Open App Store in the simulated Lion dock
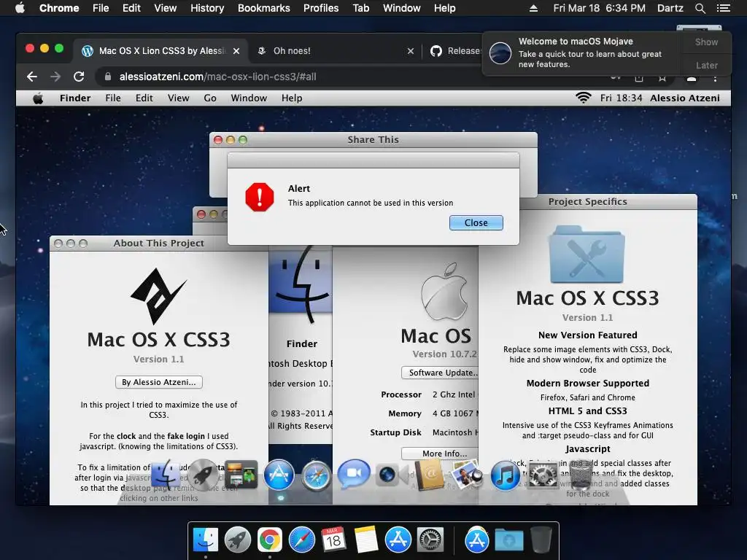747x560 pixels. pos(279,474)
